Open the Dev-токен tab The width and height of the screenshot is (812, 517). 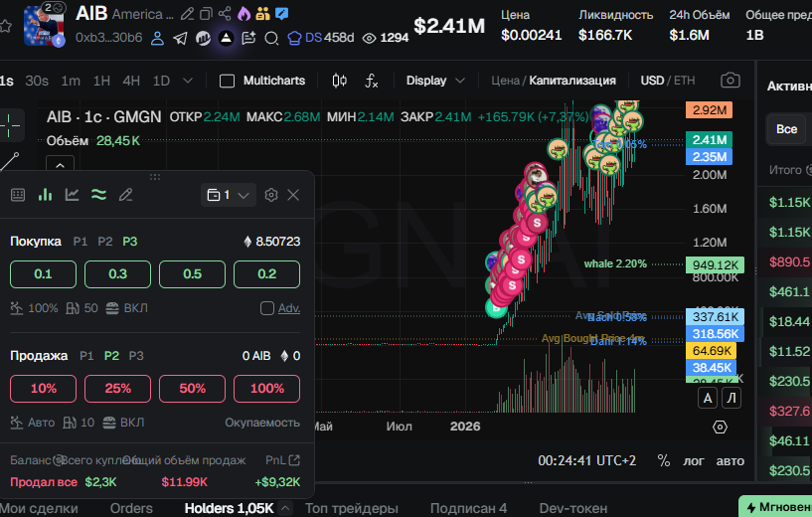pyautogui.click(x=573, y=508)
